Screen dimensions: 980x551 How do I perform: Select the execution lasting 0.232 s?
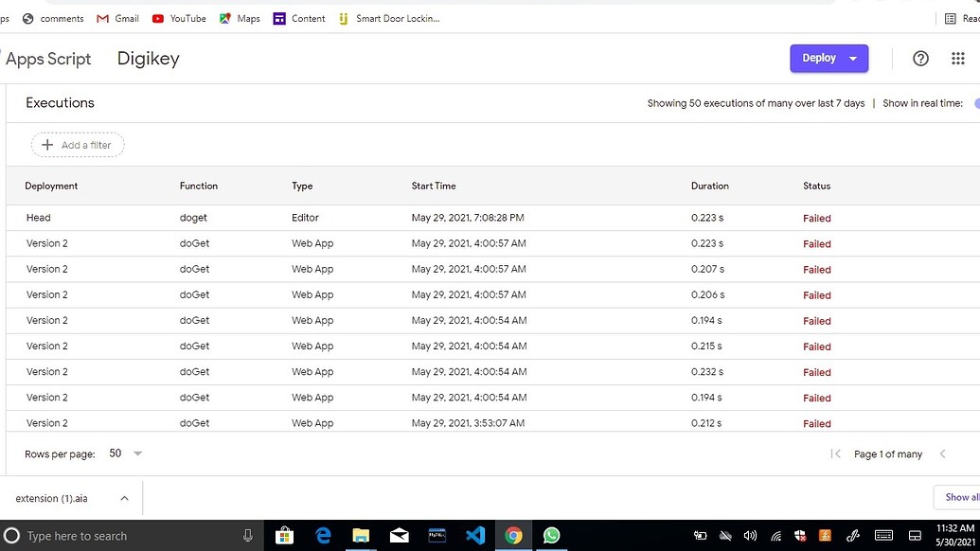493,372
